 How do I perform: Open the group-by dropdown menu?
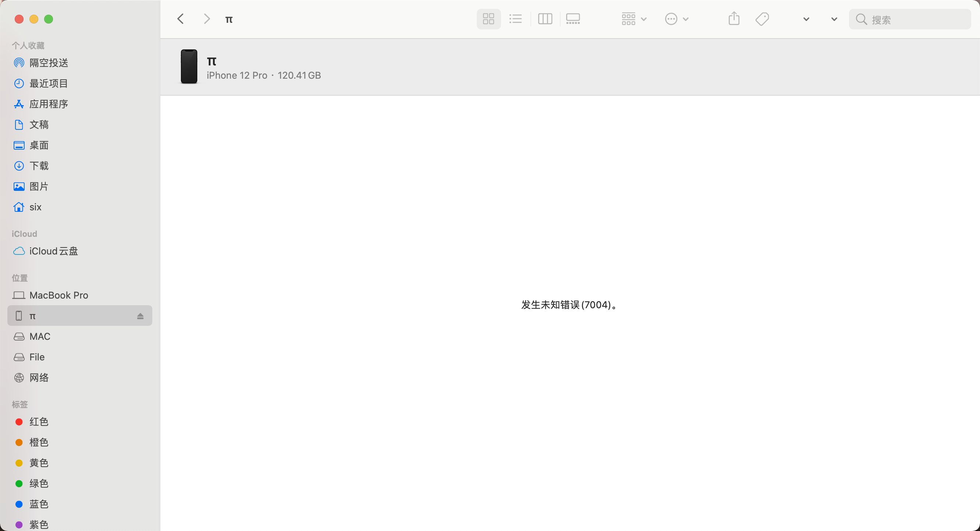pyautogui.click(x=633, y=19)
